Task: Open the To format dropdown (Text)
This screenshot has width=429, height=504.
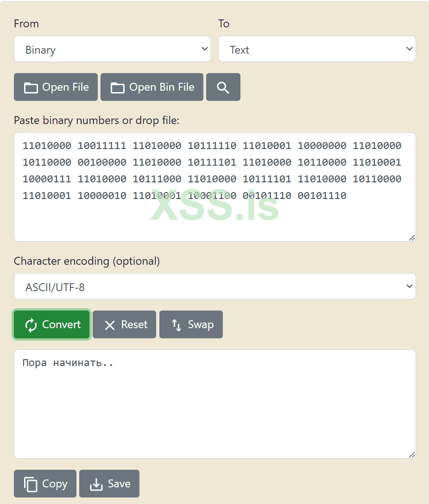Action: [x=317, y=49]
